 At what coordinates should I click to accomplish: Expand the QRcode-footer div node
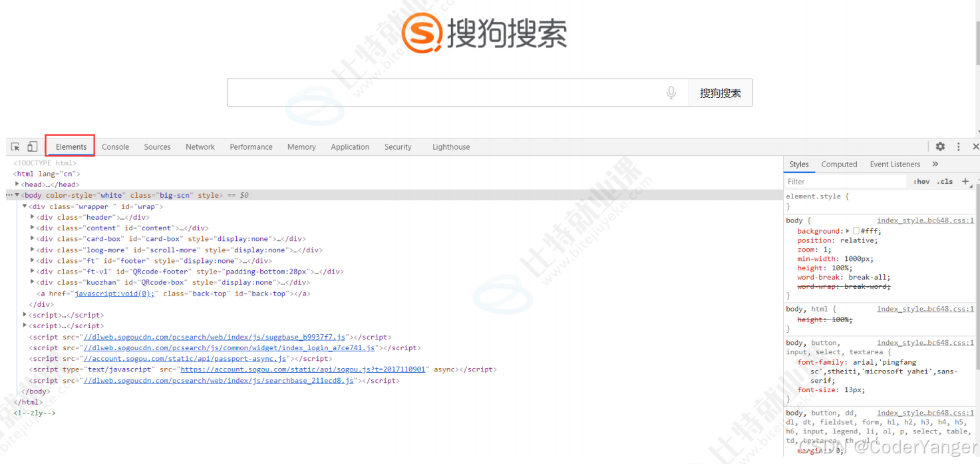(x=33, y=272)
